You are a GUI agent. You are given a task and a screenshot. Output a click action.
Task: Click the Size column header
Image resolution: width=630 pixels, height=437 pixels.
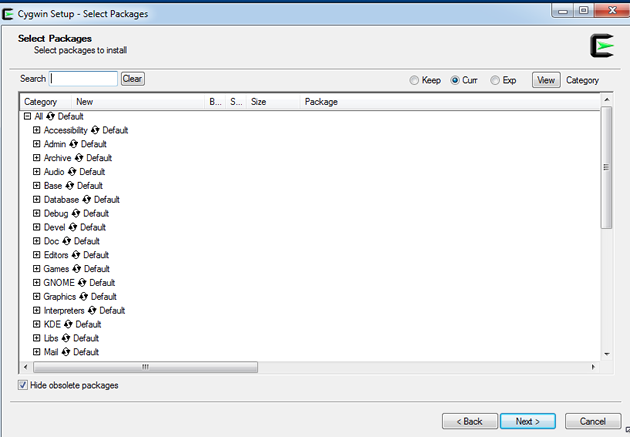pyautogui.click(x=273, y=102)
